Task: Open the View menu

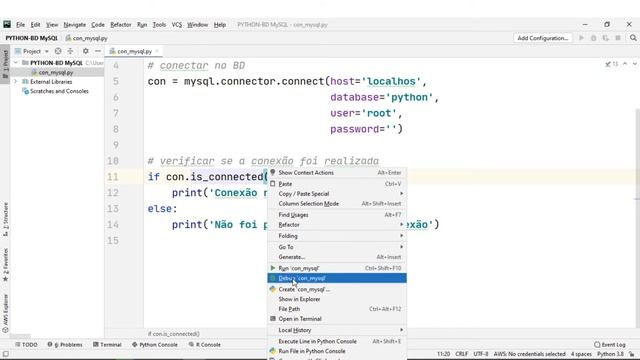Action: click(52, 25)
